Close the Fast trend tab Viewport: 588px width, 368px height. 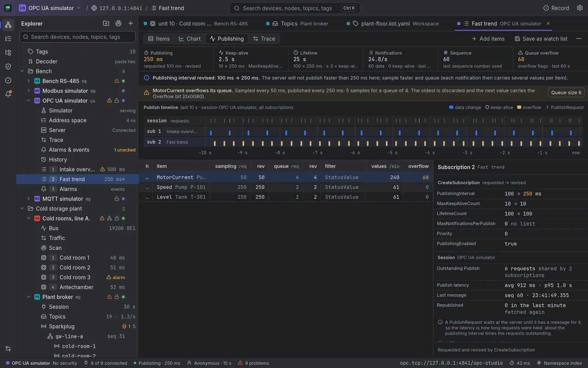tap(548, 23)
